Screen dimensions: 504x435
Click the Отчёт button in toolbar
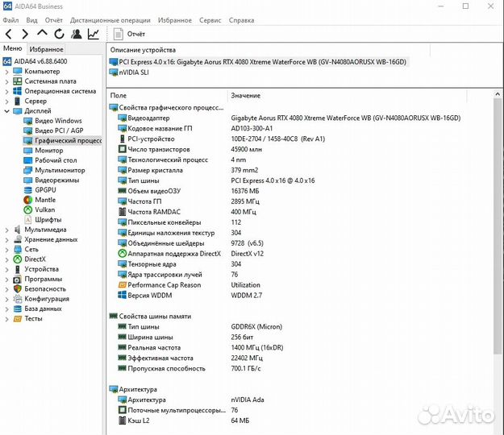[129, 34]
